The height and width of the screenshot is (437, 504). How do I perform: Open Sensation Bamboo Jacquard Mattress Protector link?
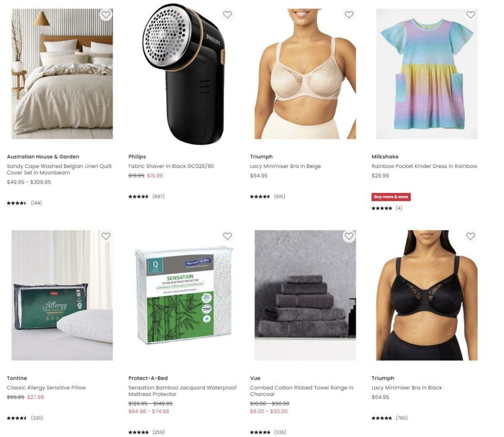(x=183, y=391)
